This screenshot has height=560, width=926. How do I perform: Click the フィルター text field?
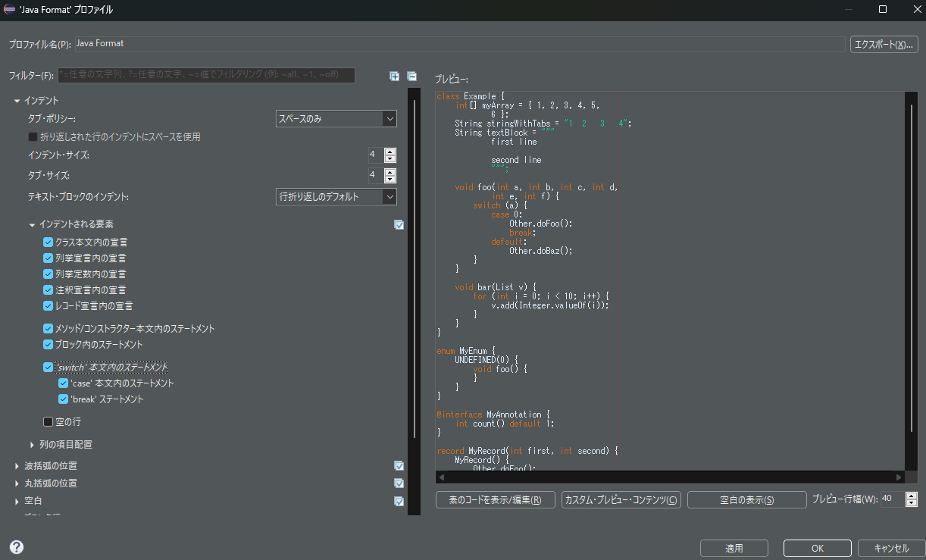(206, 75)
